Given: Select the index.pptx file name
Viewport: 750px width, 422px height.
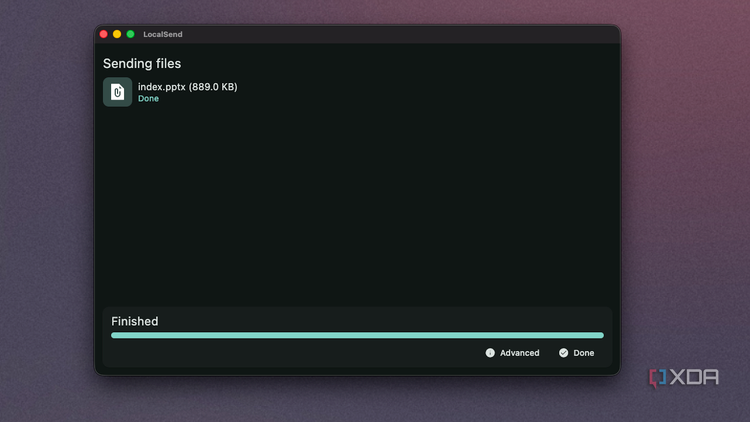Looking at the screenshot, I should tap(162, 87).
